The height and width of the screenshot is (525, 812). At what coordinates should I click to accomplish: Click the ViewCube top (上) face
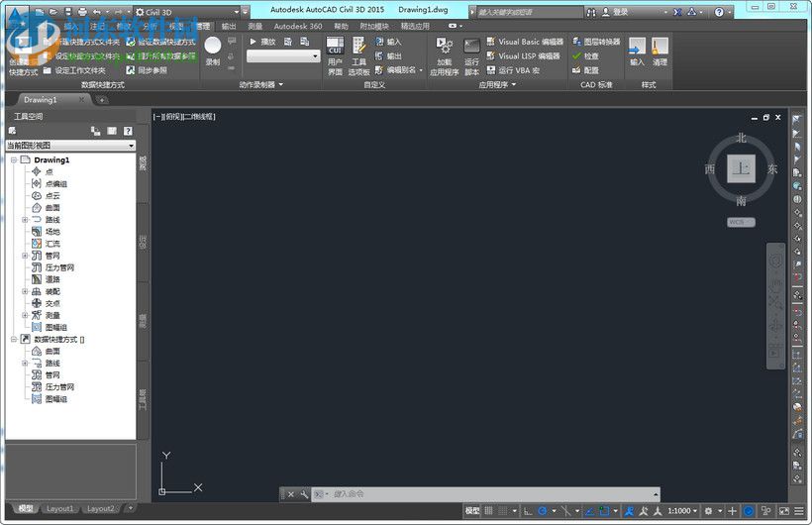pos(741,168)
